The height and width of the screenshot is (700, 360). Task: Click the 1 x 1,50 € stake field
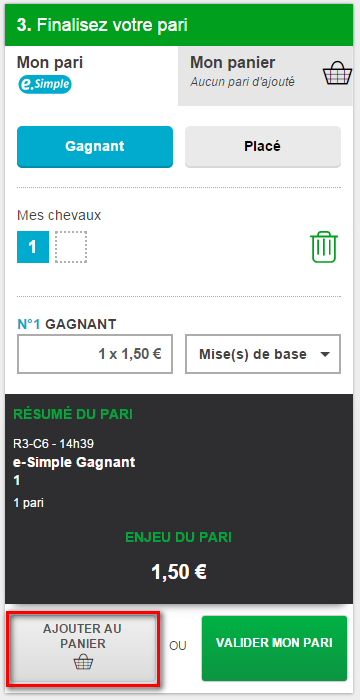[x=95, y=354]
